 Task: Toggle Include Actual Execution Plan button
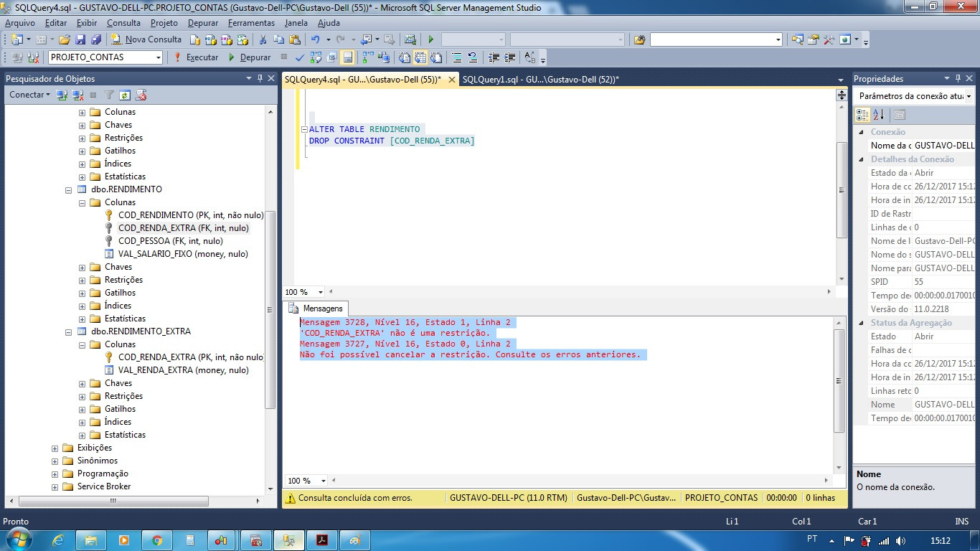coord(367,57)
